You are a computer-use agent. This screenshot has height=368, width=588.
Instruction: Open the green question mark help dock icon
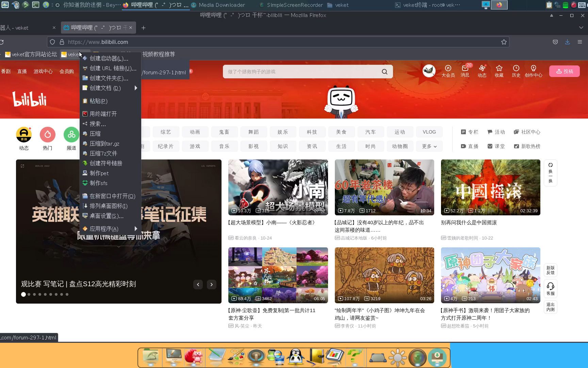pos(355,357)
